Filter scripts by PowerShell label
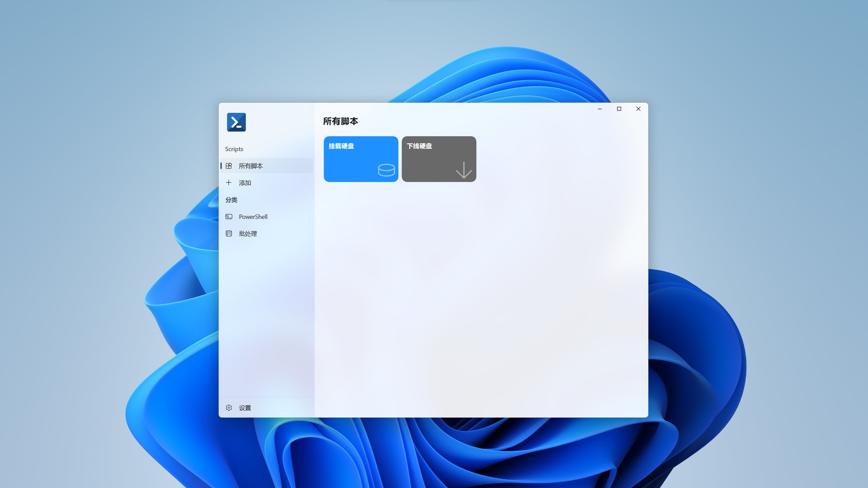The image size is (868, 488). (x=253, y=217)
